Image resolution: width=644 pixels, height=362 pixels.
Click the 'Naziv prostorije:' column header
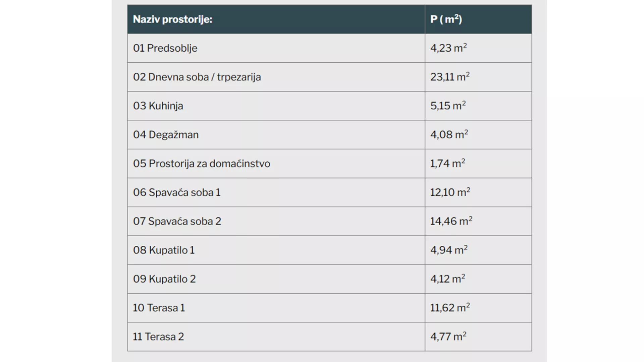(172, 19)
